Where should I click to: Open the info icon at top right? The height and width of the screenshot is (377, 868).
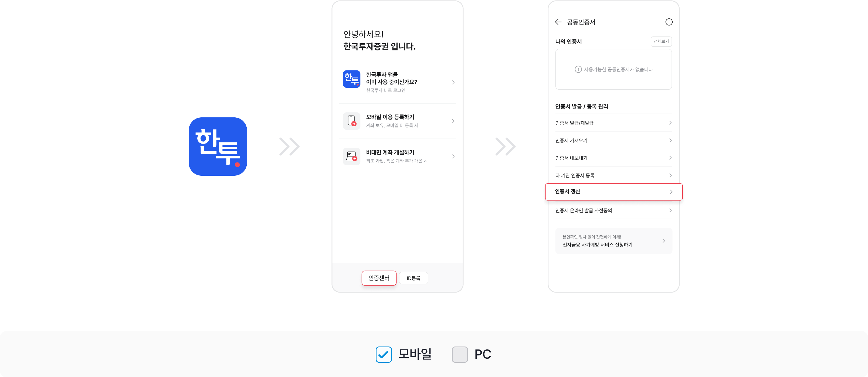point(669,22)
